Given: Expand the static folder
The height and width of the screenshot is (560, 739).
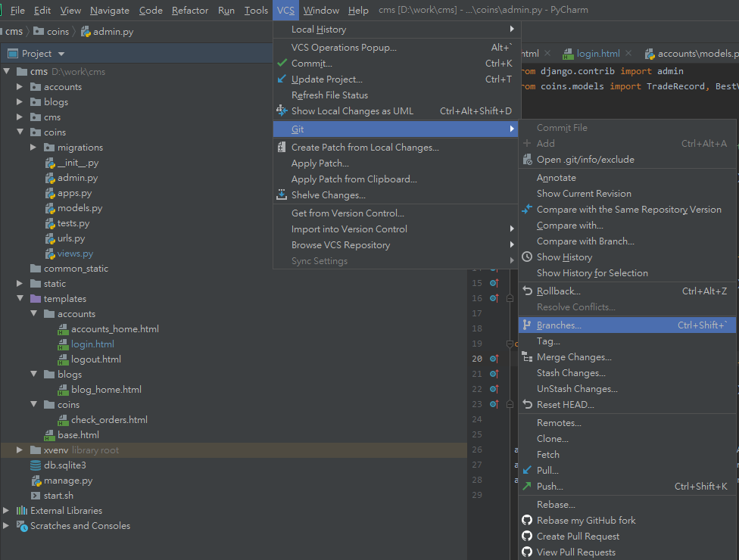Looking at the screenshot, I should [20, 284].
